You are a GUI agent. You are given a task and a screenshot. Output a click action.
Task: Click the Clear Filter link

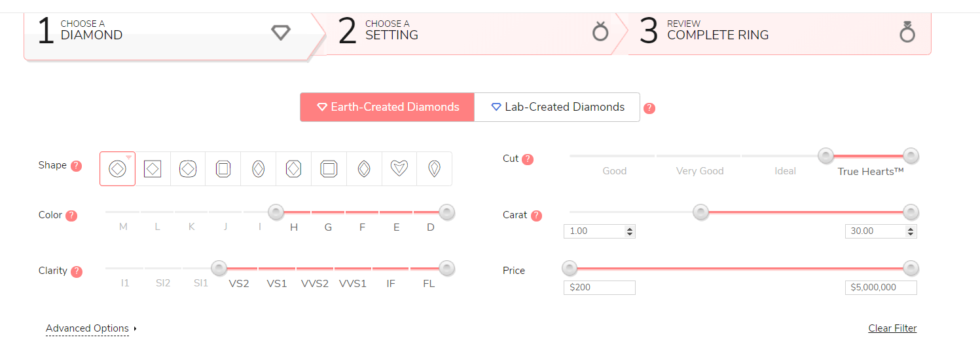(x=892, y=328)
